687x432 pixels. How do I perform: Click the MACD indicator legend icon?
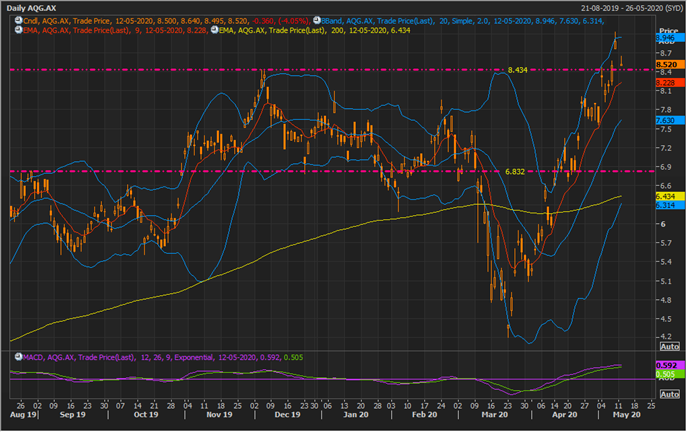point(18,357)
